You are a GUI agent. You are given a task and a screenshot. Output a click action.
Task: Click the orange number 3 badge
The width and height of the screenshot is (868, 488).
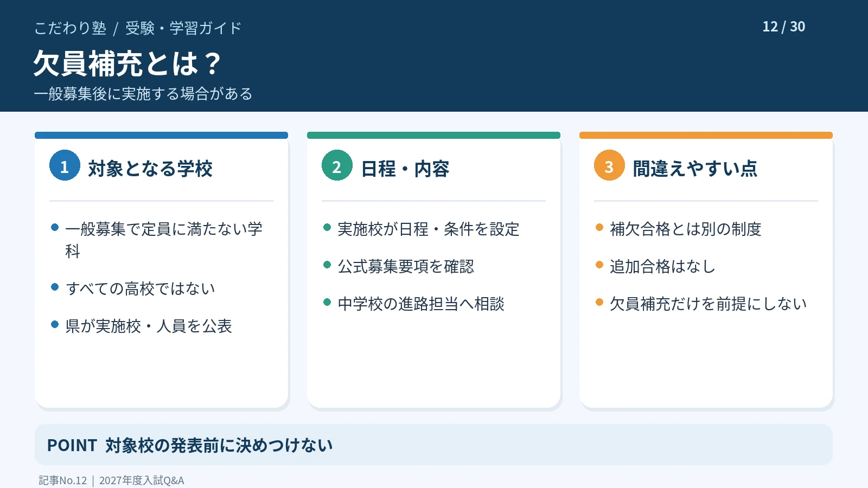[x=609, y=165]
